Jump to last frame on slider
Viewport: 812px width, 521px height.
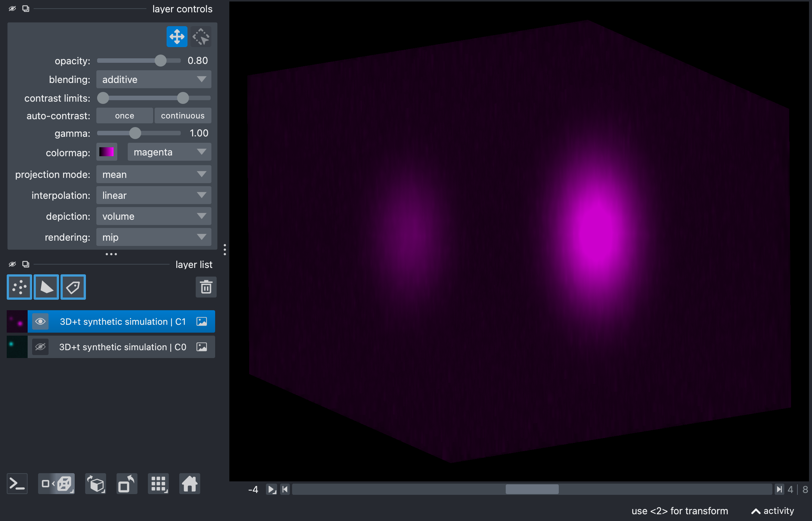coord(779,489)
